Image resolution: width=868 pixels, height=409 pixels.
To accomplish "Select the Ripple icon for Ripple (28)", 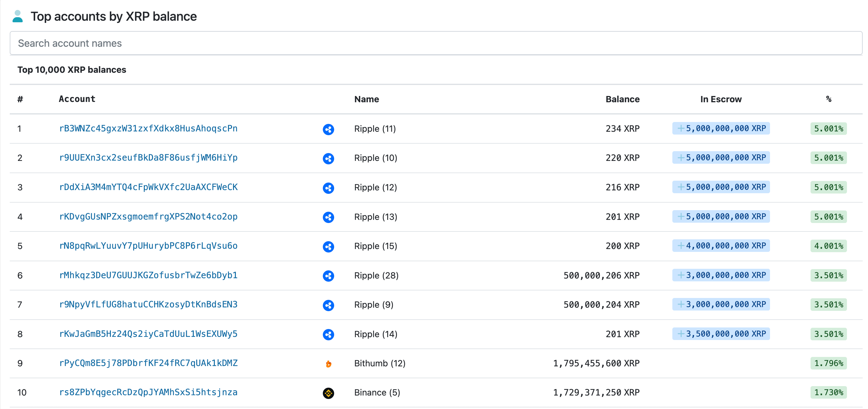I will [x=328, y=276].
